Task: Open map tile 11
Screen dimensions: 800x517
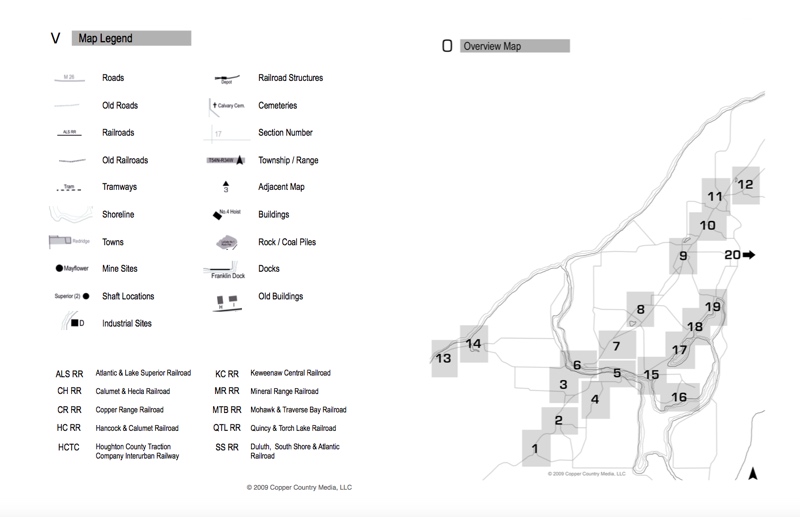Action: [x=715, y=196]
